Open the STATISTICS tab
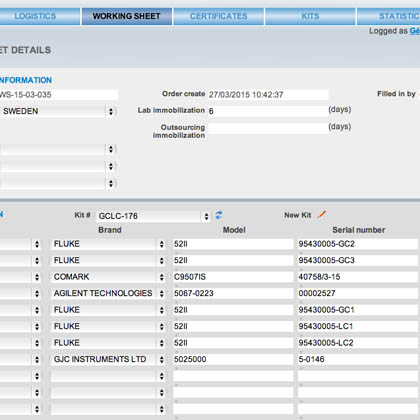 389,16
